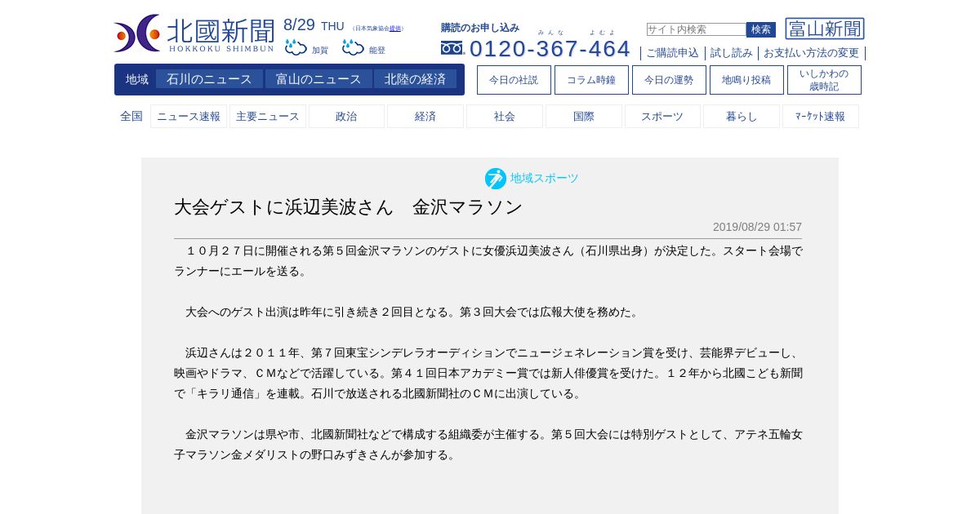Select 富山のニュース tab
This screenshot has height=514, width=980.
point(318,79)
